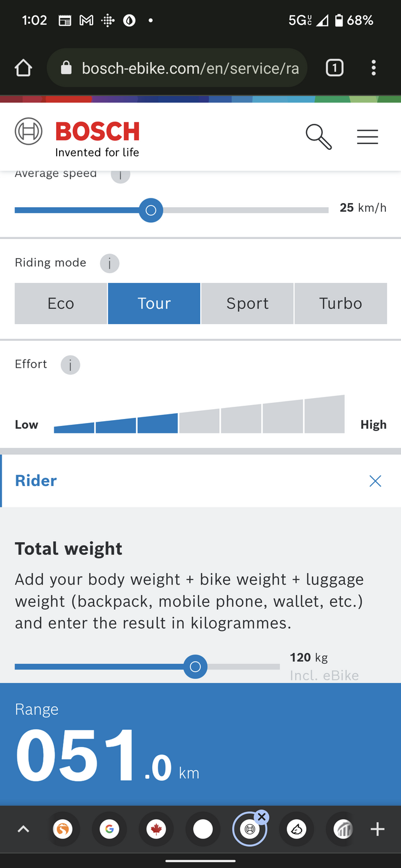Screen dimensions: 401x868
Task: Switch to Turbo riding mode
Action: pyautogui.click(x=341, y=303)
